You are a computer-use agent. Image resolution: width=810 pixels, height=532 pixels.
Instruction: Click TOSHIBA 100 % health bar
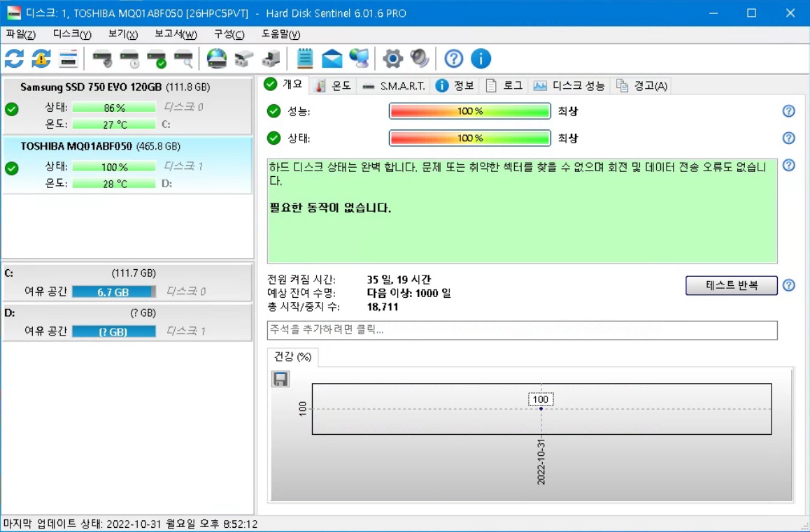114,167
